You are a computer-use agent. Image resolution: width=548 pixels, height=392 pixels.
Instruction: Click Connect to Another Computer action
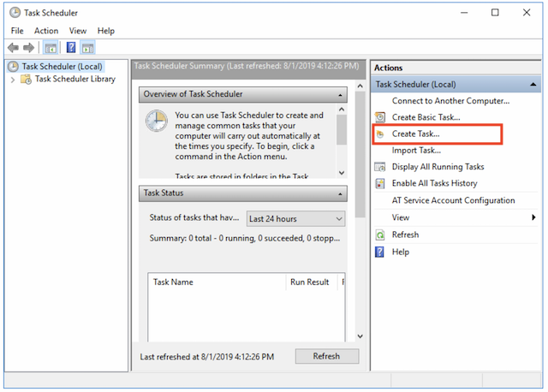pos(450,101)
